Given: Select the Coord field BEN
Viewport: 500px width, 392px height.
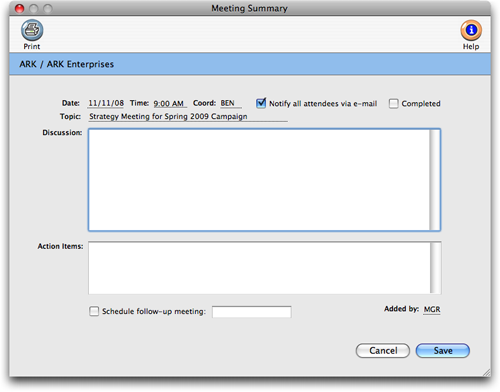Looking at the screenshot, I should (230, 103).
